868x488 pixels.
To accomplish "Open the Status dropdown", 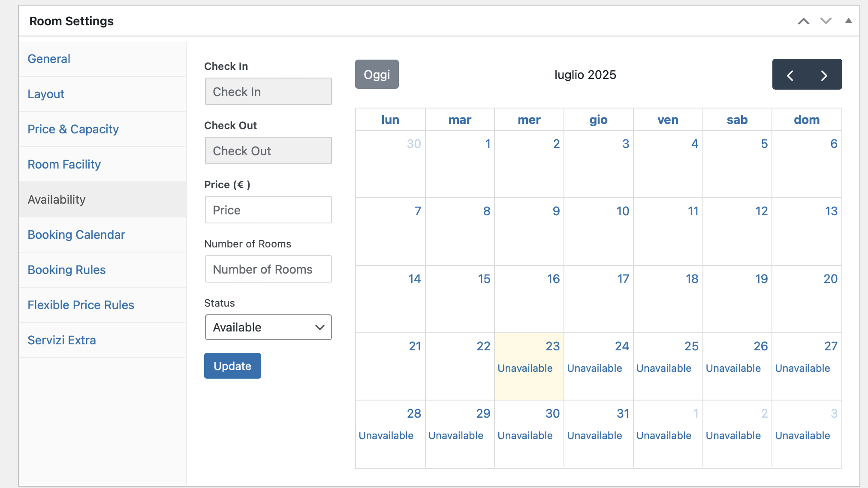I will tap(268, 327).
